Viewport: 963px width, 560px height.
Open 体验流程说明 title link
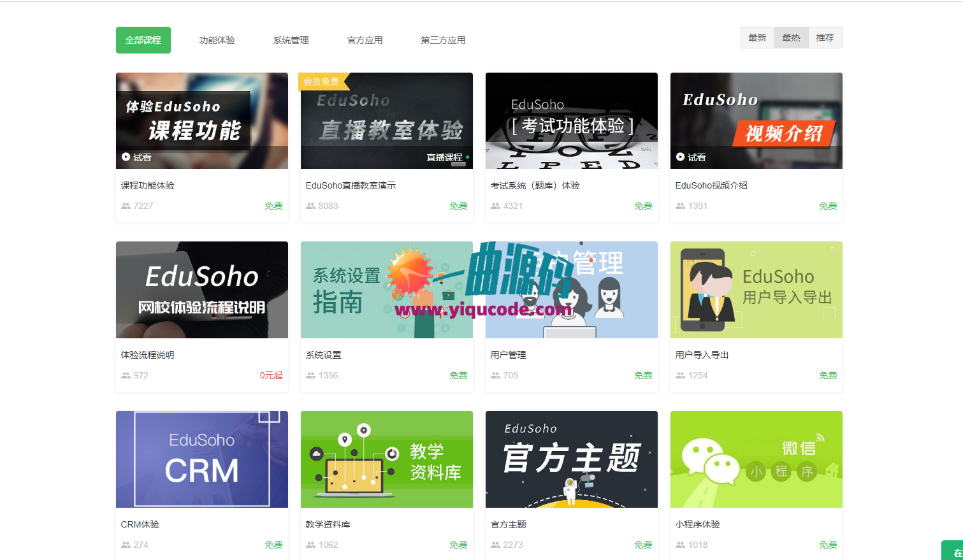148,355
